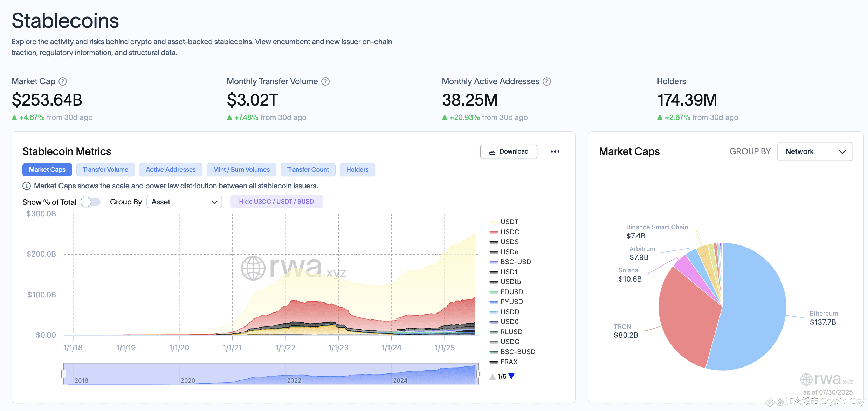The height and width of the screenshot is (411, 868).
Task: Select the Active Addresses tab
Action: 171,170
